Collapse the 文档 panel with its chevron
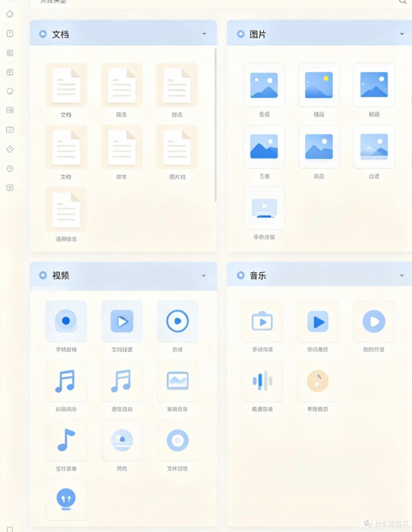Image resolution: width=412 pixels, height=532 pixels. [x=204, y=34]
